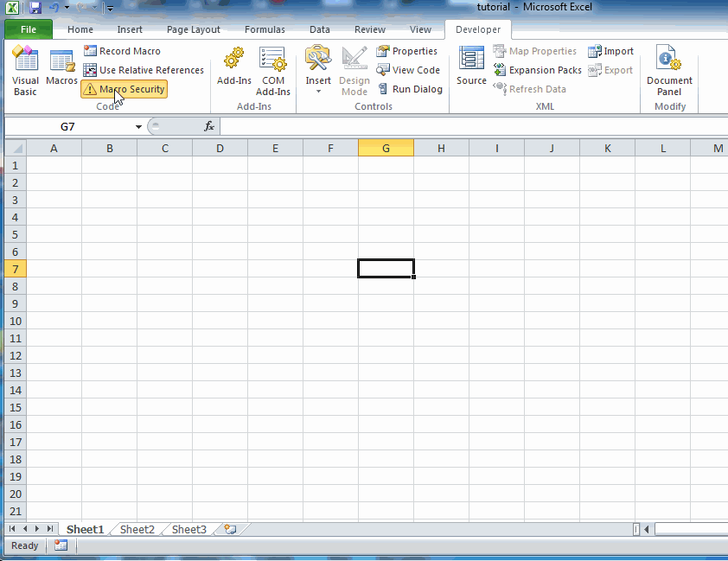Save the workbook from Quick Access
This screenshot has height=561, width=728.
[x=35, y=8]
